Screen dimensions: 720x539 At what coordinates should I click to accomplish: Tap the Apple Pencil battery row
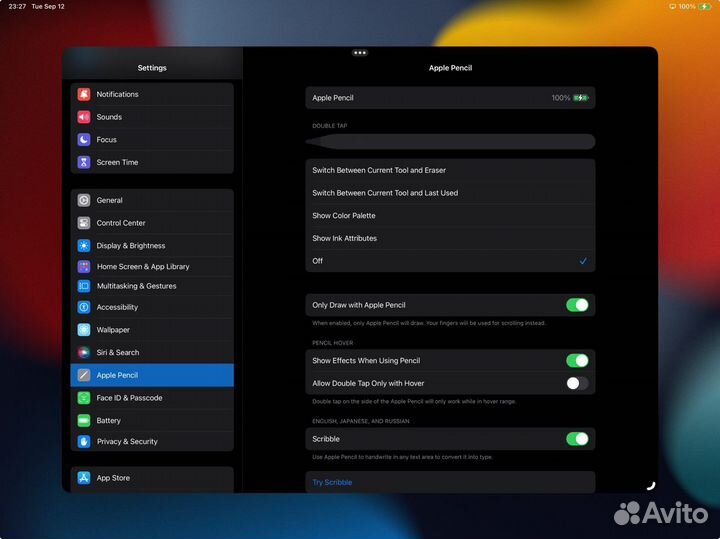coord(450,98)
